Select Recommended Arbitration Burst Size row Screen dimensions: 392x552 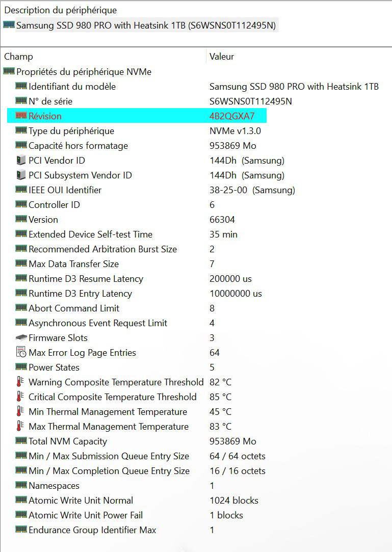(102, 249)
